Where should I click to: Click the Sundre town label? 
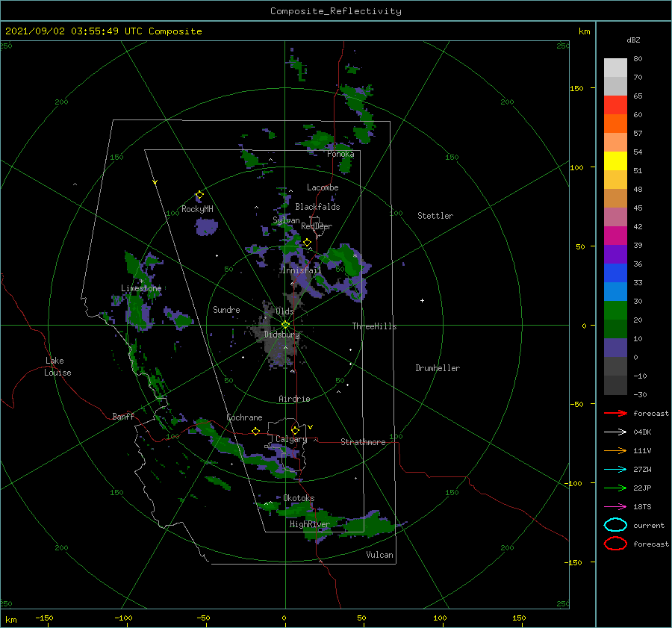click(x=226, y=309)
